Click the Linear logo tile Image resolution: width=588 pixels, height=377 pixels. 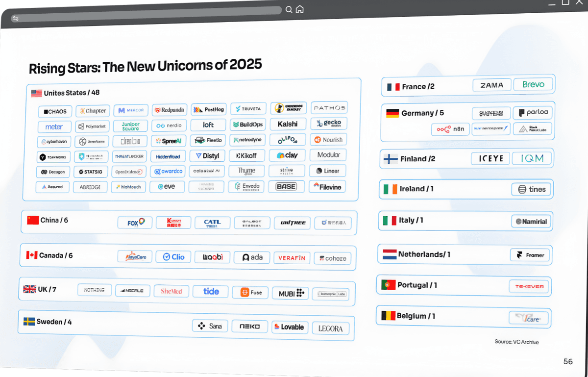[328, 171]
